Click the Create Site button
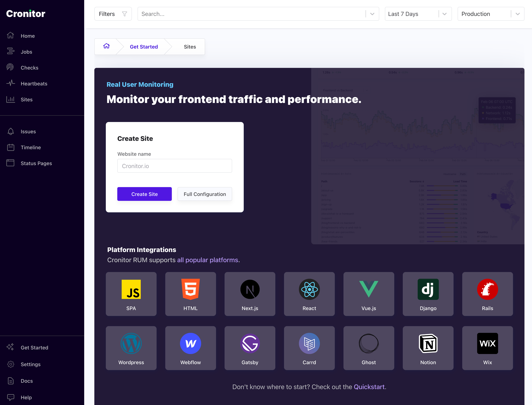Image resolution: width=532 pixels, height=405 pixels. point(144,194)
